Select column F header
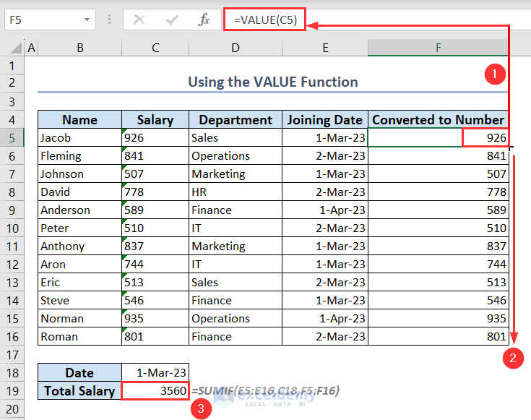The image size is (531, 420). coord(439,48)
